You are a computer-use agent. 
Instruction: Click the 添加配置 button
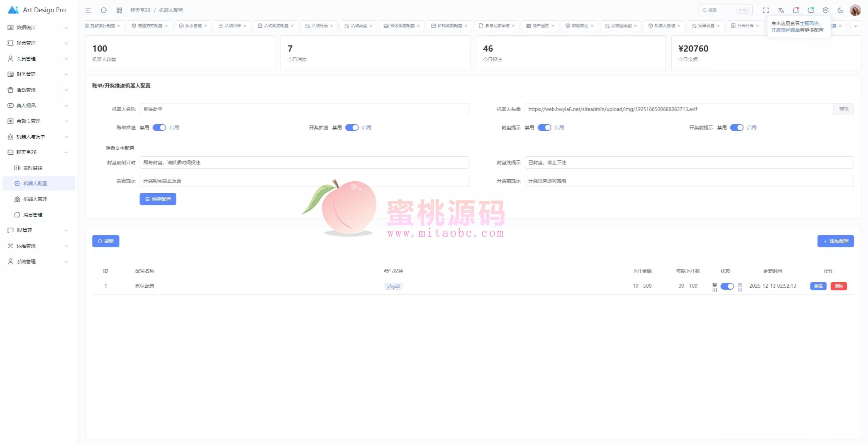(x=835, y=241)
